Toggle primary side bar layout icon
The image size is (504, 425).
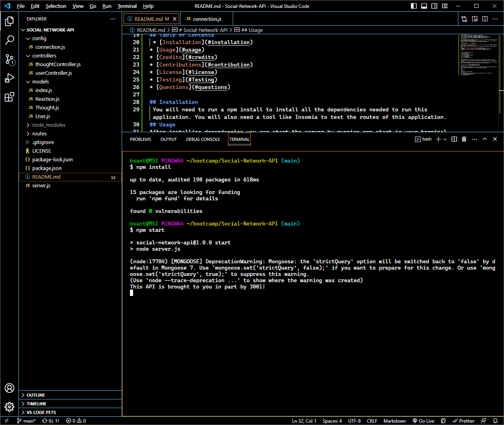coord(414,6)
